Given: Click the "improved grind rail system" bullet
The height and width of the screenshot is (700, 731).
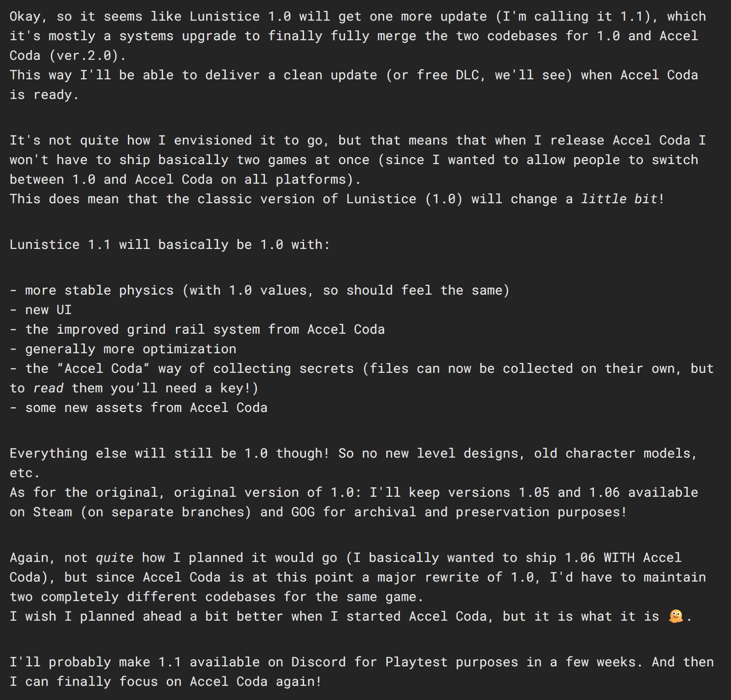Looking at the screenshot, I should pyautogui.click(x=205, y=329).
